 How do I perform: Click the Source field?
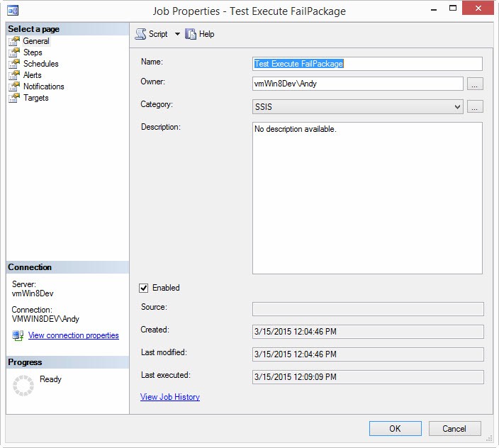point(368,309)
